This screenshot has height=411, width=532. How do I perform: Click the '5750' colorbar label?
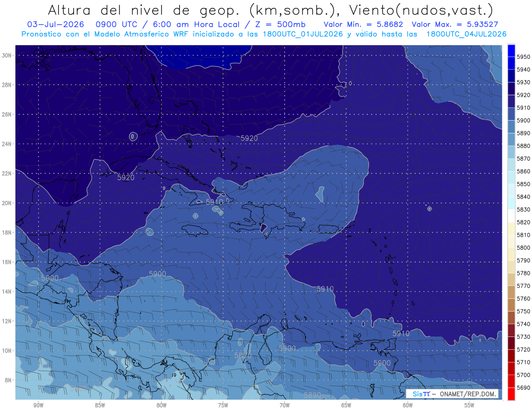click(x=523, y=311)
